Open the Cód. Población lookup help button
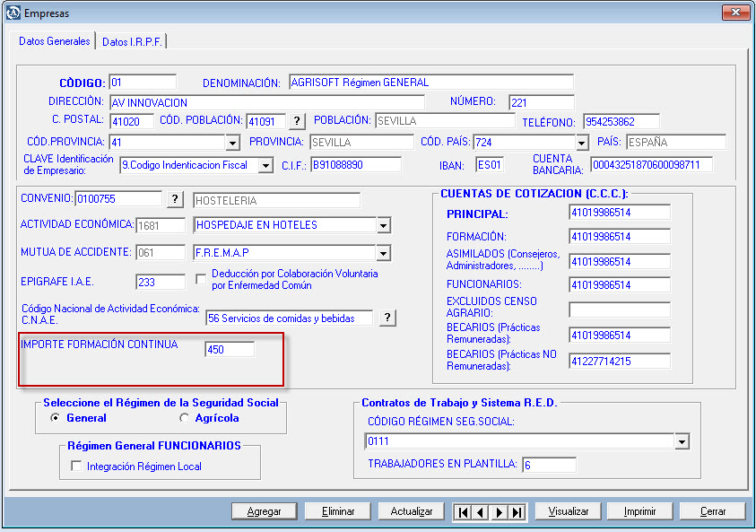The height and width of the screenshot is (532, 756). (297, 121)
